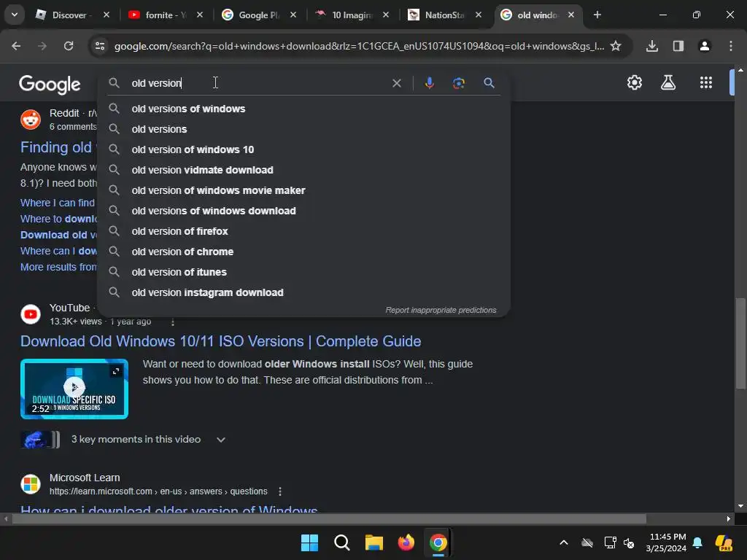Screen dimensions: 747x560
Task: Open the notification bell in system tray
Action: click(697, 542)
